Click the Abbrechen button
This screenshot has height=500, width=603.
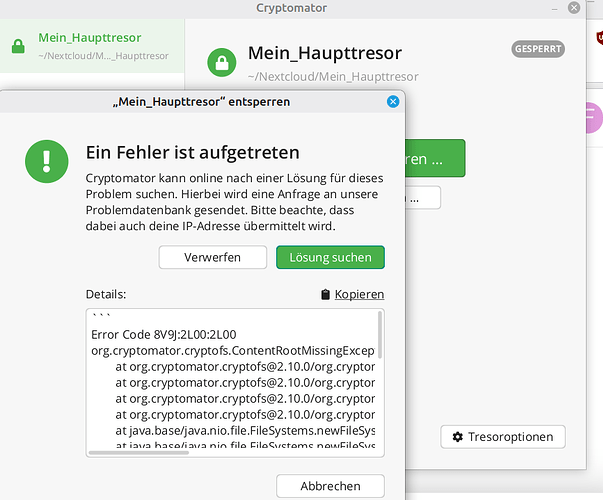tap(330, 486)
